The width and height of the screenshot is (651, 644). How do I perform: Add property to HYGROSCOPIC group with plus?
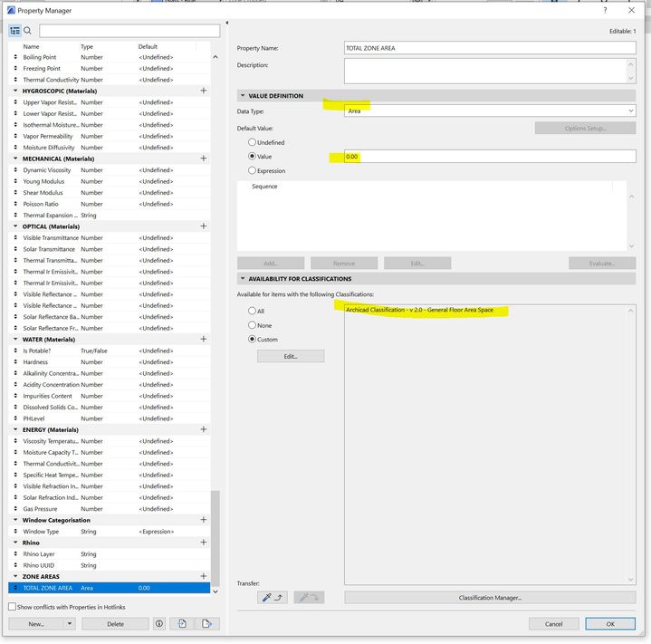click(x=204, y=91)
